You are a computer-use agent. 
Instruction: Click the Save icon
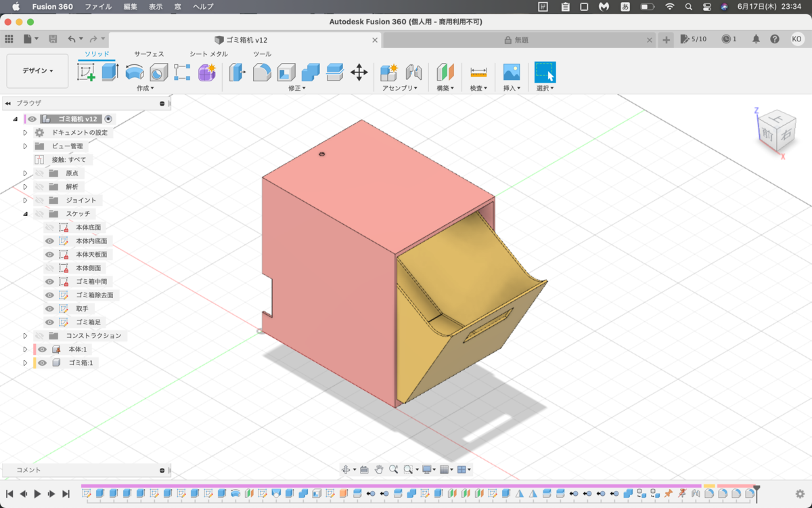[53, 39]
